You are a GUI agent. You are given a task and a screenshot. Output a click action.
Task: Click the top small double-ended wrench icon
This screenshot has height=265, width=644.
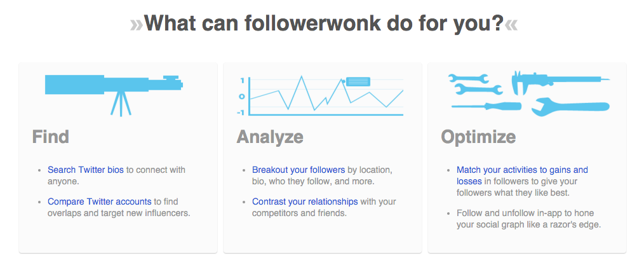[468, 78]
